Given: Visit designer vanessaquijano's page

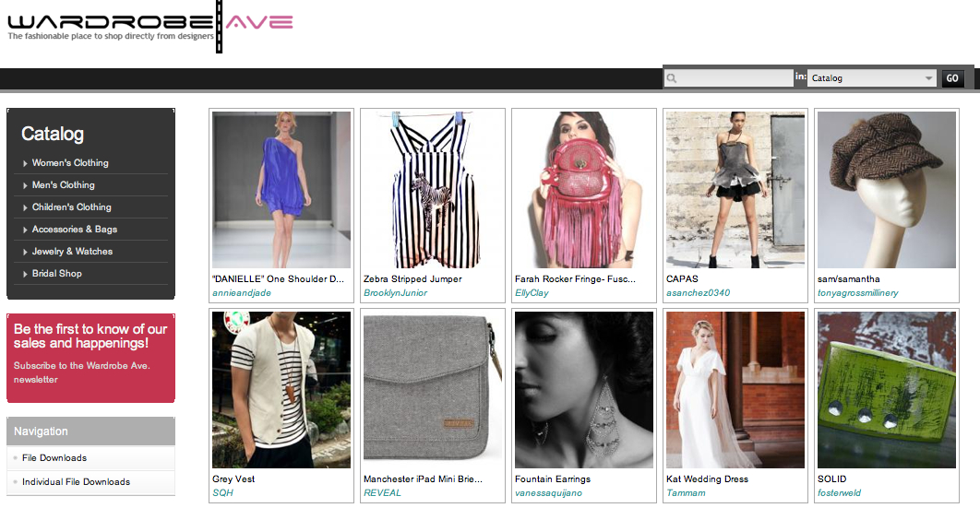Looking at the screenshot, I should (x=548, y=493).
